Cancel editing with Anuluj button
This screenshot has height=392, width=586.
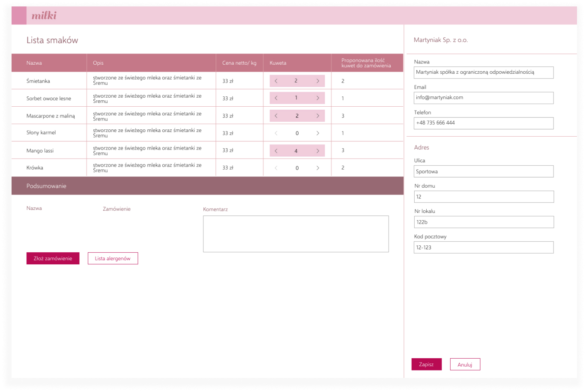coord(465,365)
